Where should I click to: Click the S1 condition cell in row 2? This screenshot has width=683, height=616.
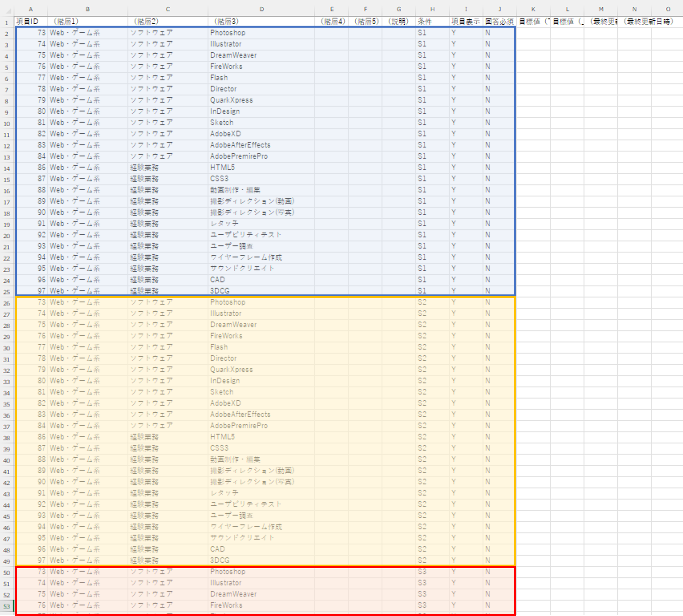pyautogui.click(x=432, y=33)
